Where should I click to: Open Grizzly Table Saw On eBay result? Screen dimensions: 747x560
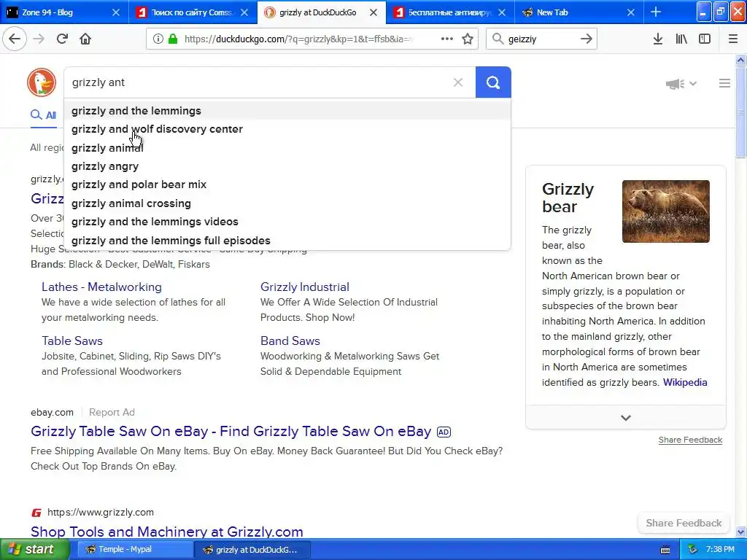(231, 432)
